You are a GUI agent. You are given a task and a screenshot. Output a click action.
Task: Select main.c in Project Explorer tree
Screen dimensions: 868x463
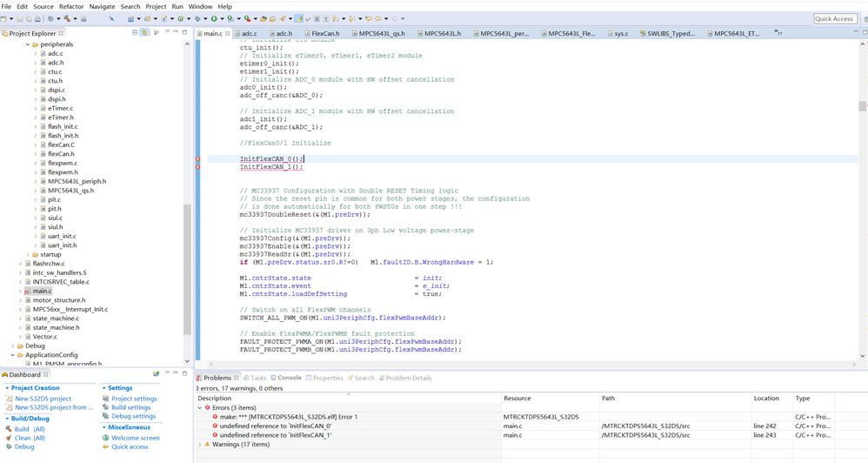click(42, 292)
